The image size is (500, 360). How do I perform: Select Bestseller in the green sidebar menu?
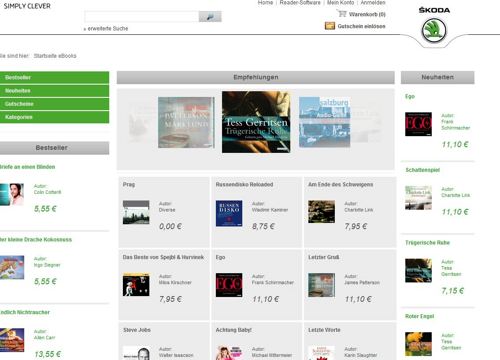click(x=54, y=77)
